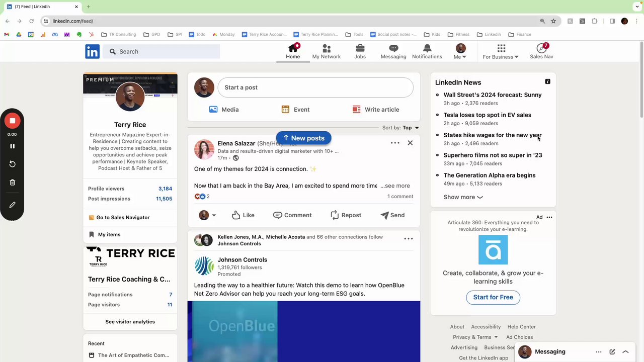The width and height of the screenshot is (644, 362).
Task: Pause the screen recording
Action: 12,146
